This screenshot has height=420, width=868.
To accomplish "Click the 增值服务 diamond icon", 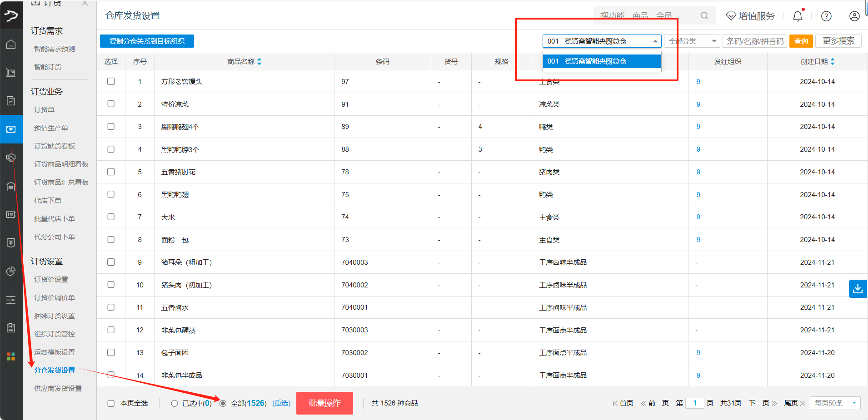I will click(x=731, y=16).
